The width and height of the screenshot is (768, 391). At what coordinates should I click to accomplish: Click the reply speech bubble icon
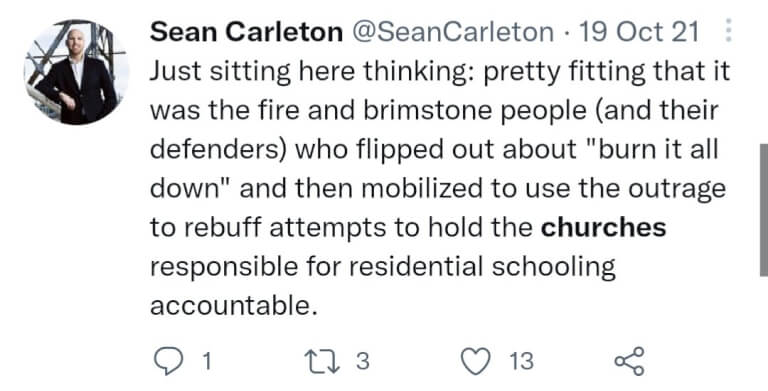coord(168,362)
